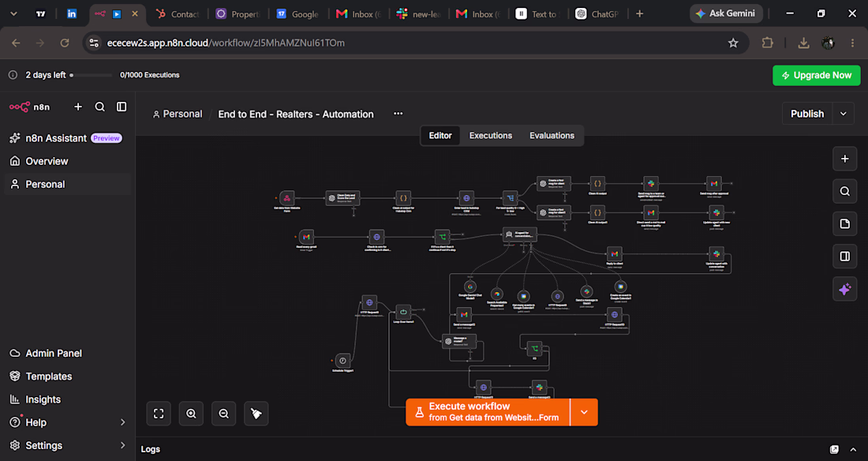This screenshot has height=461, width=868.
Task: Select the Editor tab
Action: pyautogui.click(x=440, y=135)
